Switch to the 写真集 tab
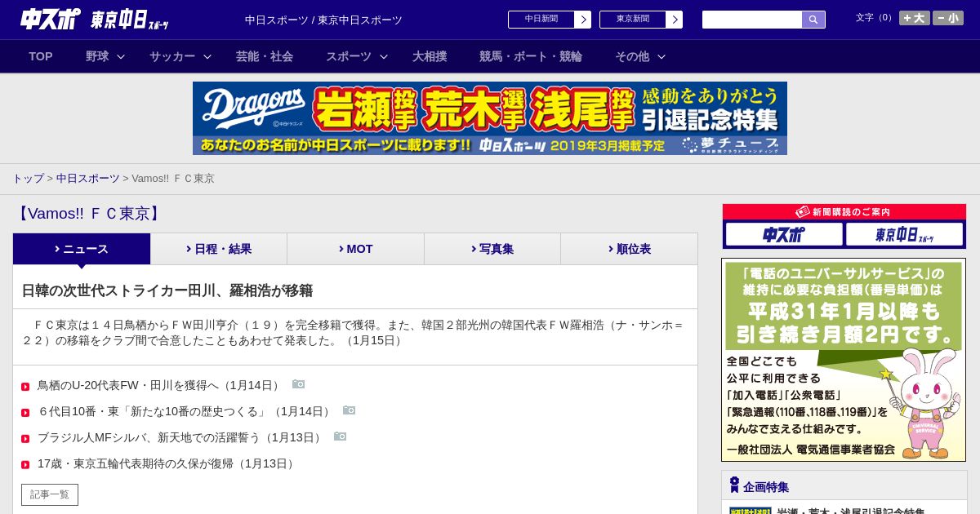The image size is (980, 514). click(x=492, y=249)
